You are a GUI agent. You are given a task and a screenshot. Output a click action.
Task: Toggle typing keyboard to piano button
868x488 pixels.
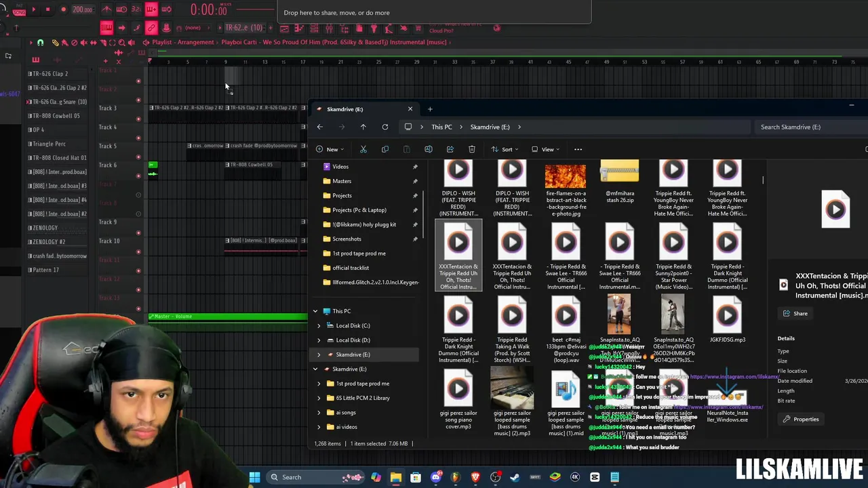pyautogui.click(x=106, y=28)
